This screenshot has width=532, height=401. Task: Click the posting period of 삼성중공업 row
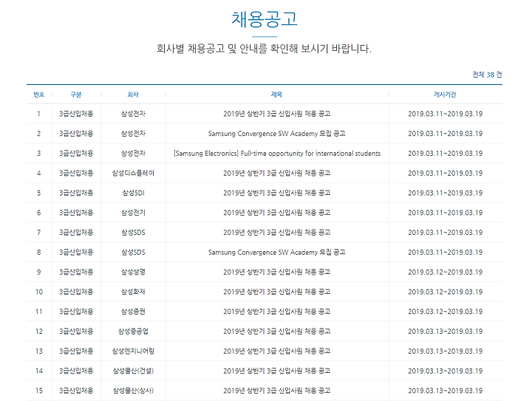445,331
